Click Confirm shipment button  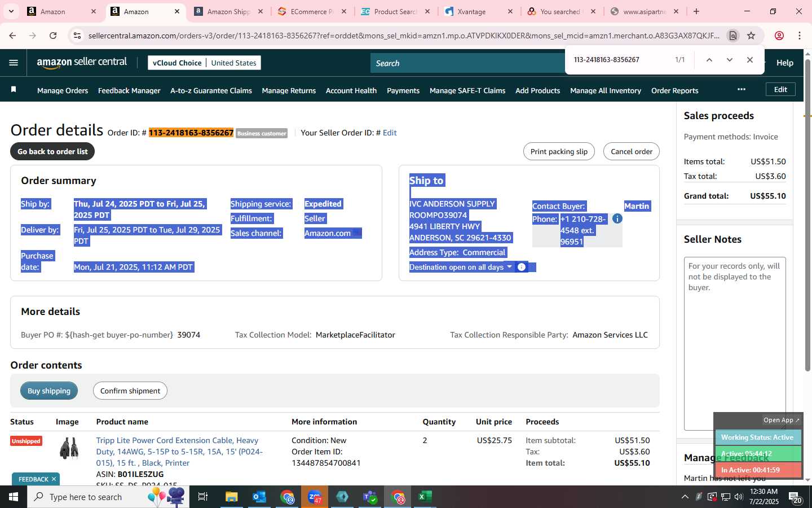[130, 391]
